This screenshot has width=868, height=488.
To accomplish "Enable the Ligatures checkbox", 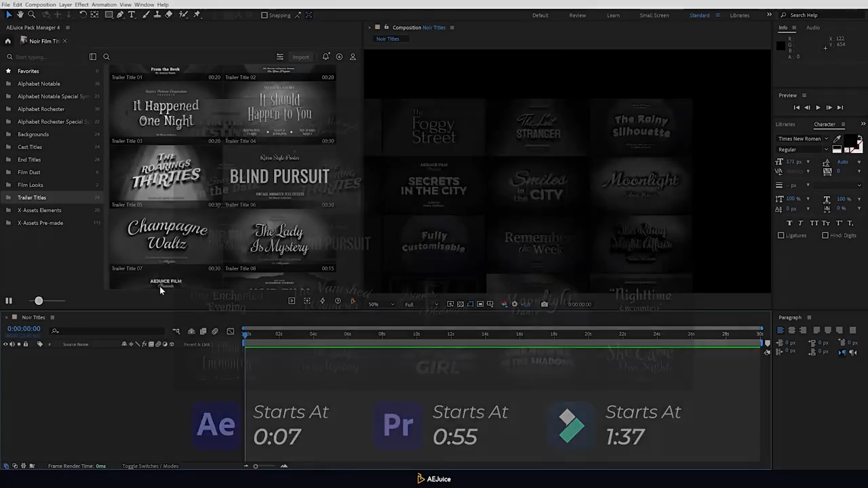I will point(781,235).
